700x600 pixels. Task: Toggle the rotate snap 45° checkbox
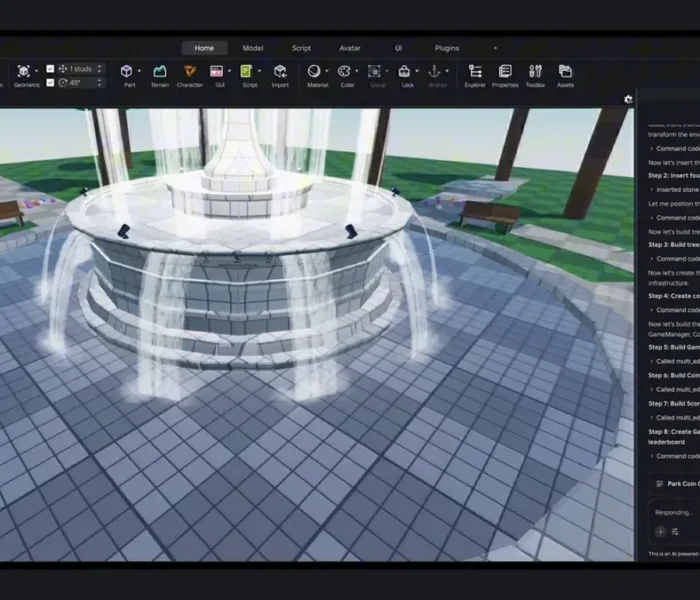pyautogui.click(x=50, y=83)
